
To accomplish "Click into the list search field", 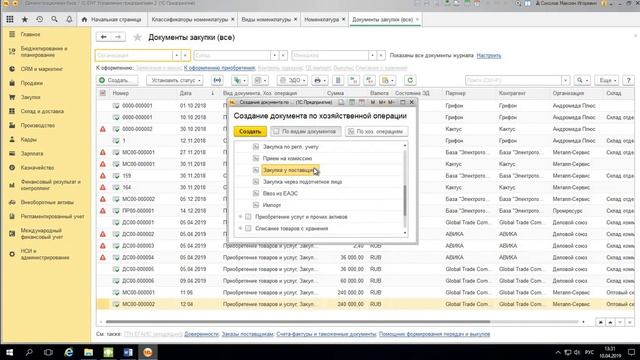I will tap(513, 80).
